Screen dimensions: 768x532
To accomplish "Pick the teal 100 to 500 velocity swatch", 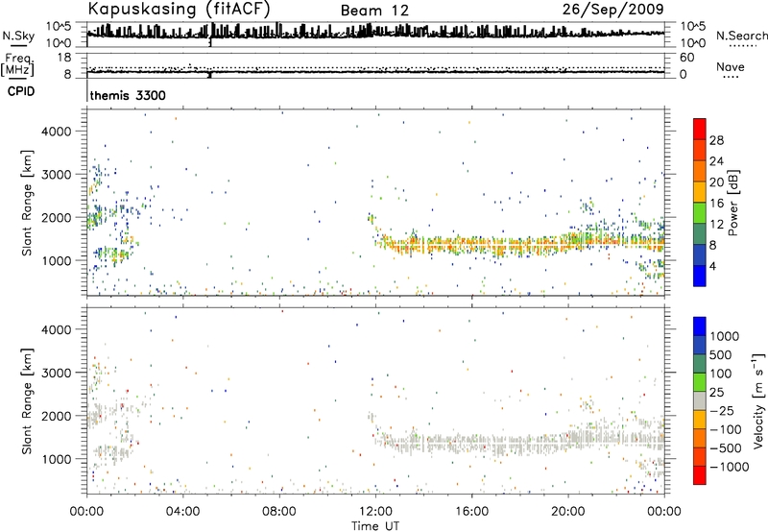I will point(700,364).
